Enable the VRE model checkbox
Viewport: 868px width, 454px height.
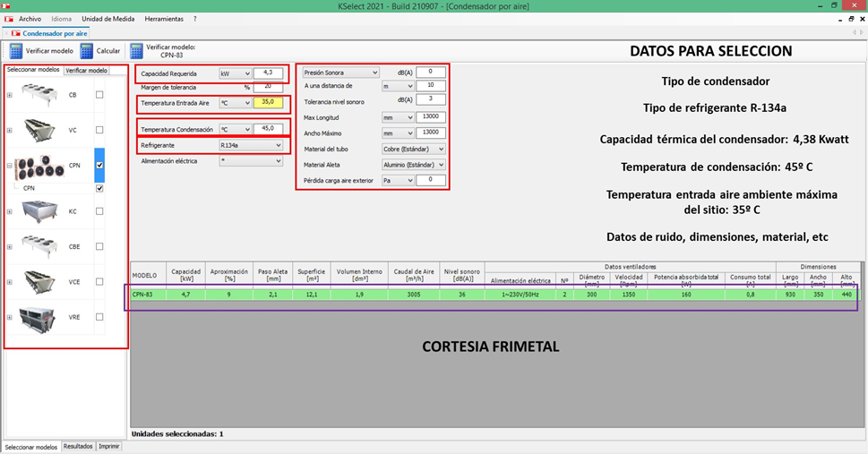(x=99, y=317)
